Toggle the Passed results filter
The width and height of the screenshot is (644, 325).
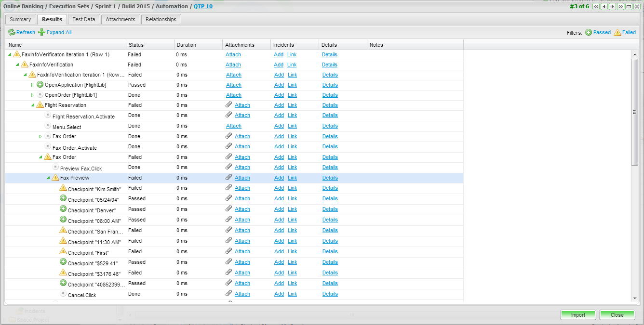point(598,32)
